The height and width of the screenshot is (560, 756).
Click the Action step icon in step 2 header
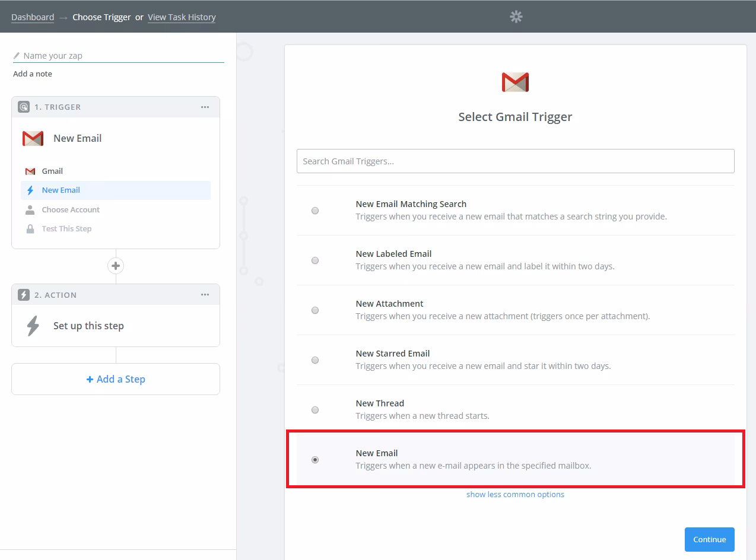click(x=24, y=295)
